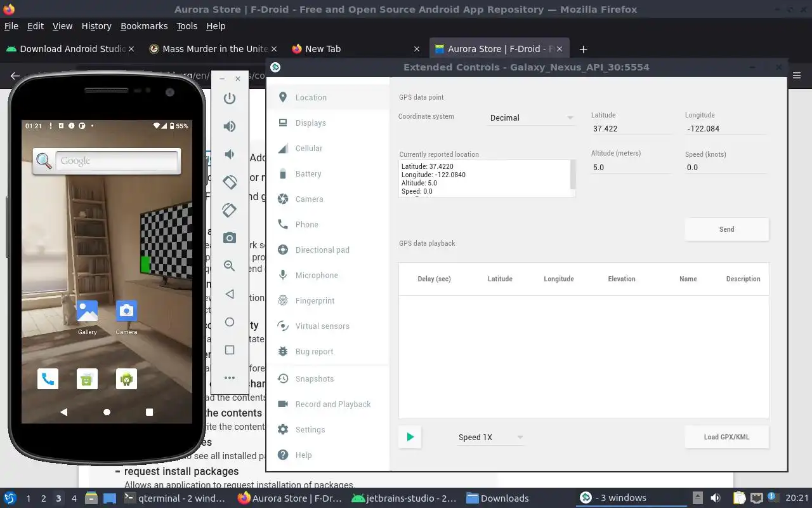Open the Snapshots section
Image resolution: width=812 pixels, height=508 pixels.
tap(327, 378)
